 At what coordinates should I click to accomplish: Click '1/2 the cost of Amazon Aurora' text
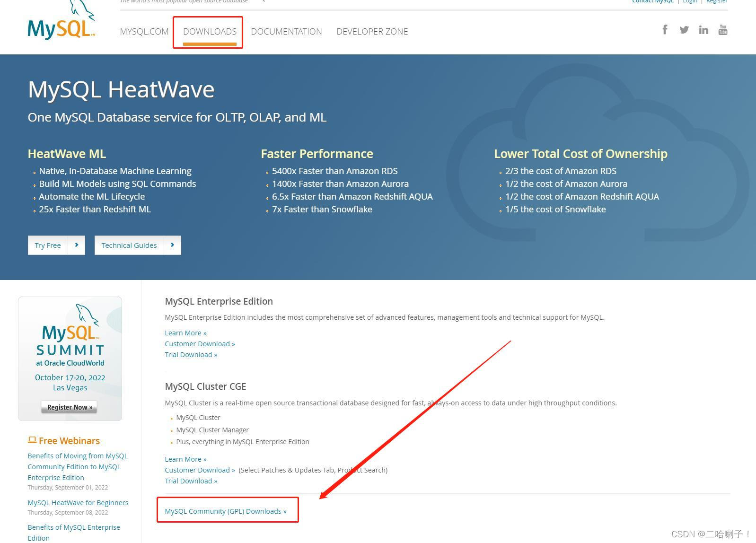tap(566, 184)
